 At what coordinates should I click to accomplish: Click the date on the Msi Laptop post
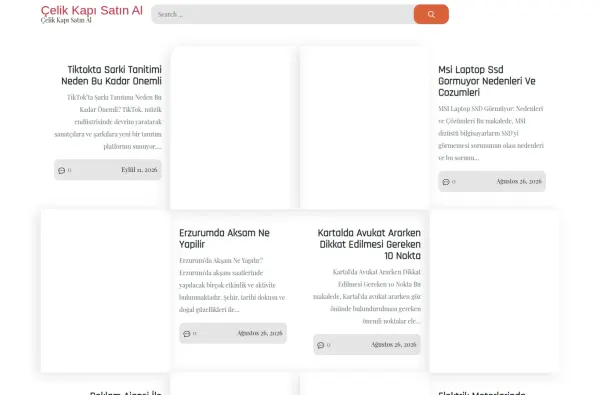(x=519, y=181)
